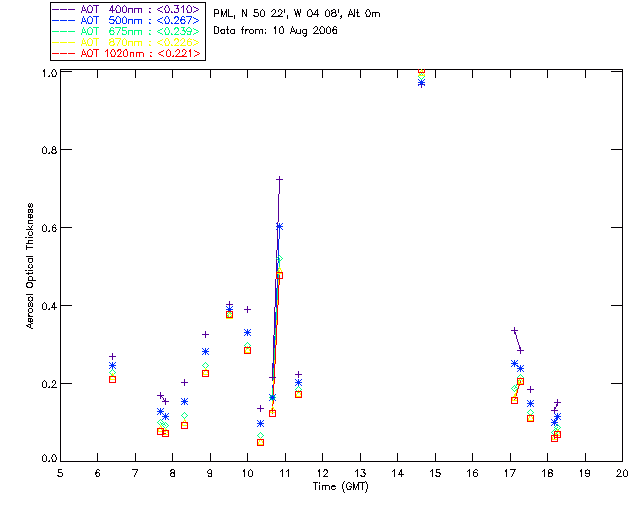Click the 1.0 y-axis tick label

pos(49,73)
